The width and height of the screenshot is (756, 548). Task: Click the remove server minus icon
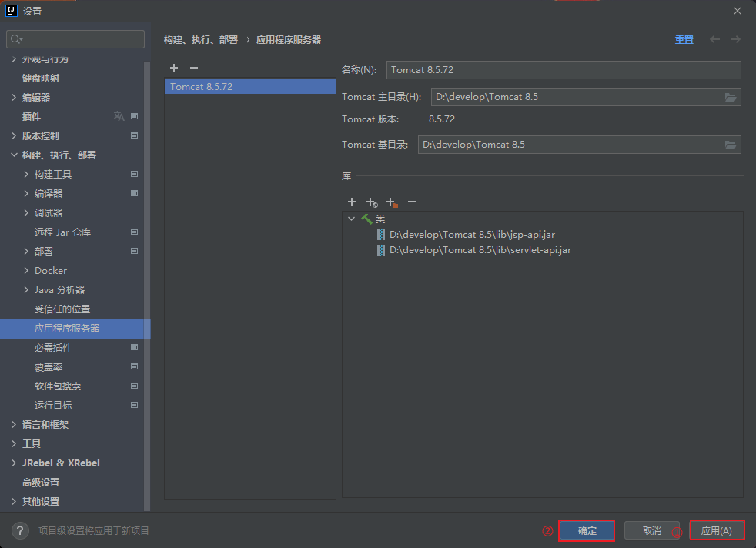coord(194,68)
